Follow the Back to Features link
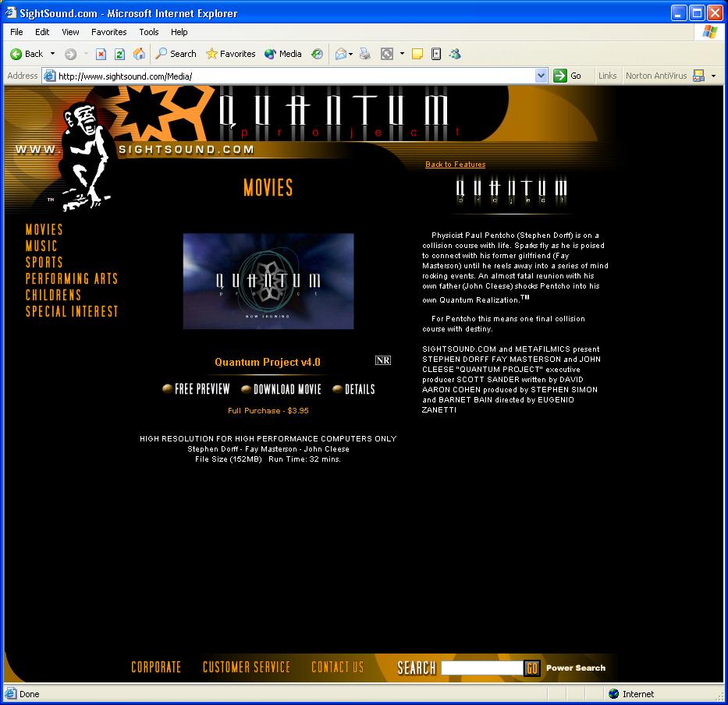 455,165
